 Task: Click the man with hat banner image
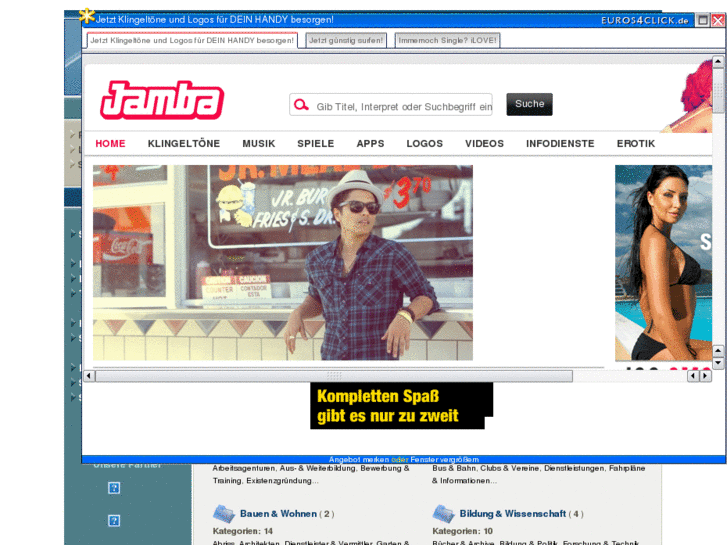[x=283, y=263]
